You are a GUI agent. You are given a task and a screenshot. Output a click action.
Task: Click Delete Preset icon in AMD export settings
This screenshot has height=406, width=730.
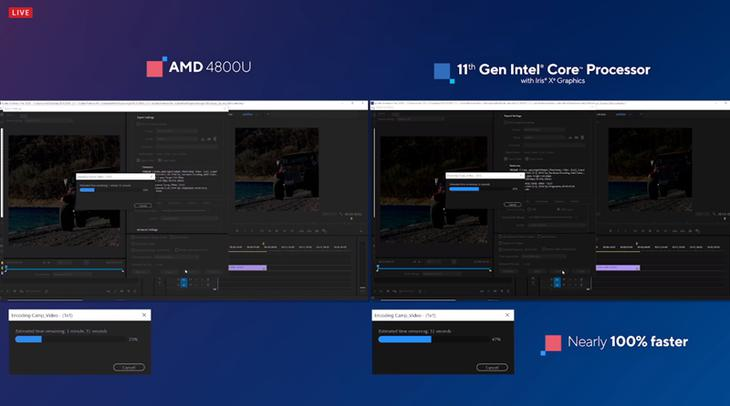pyautogui.click(x=215, y=139)
